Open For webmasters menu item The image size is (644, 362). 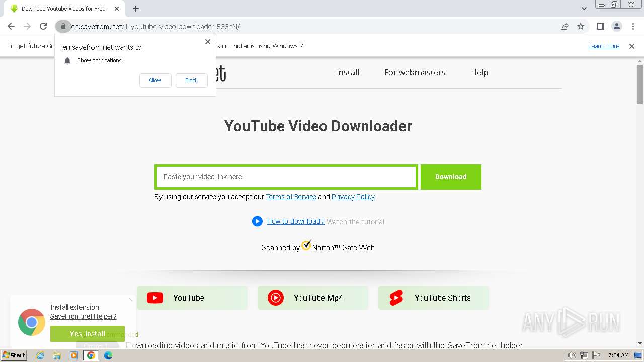point(415,72)
